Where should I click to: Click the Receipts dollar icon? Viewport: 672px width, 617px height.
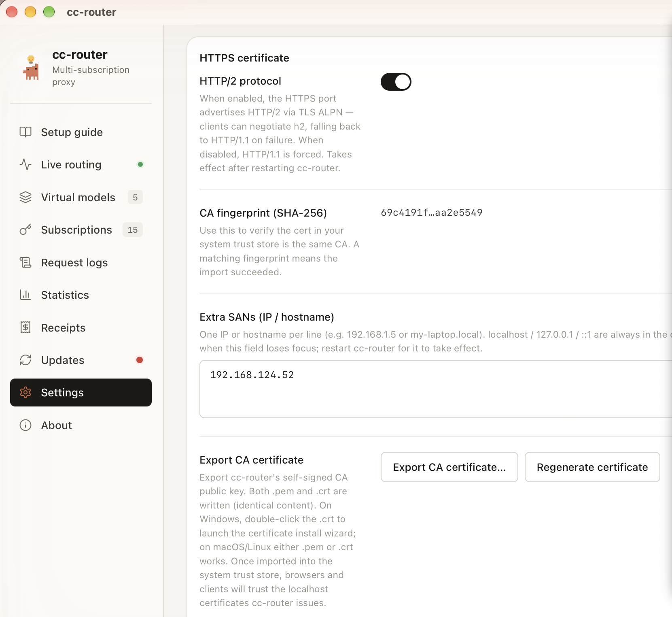[x=25, y=327]
